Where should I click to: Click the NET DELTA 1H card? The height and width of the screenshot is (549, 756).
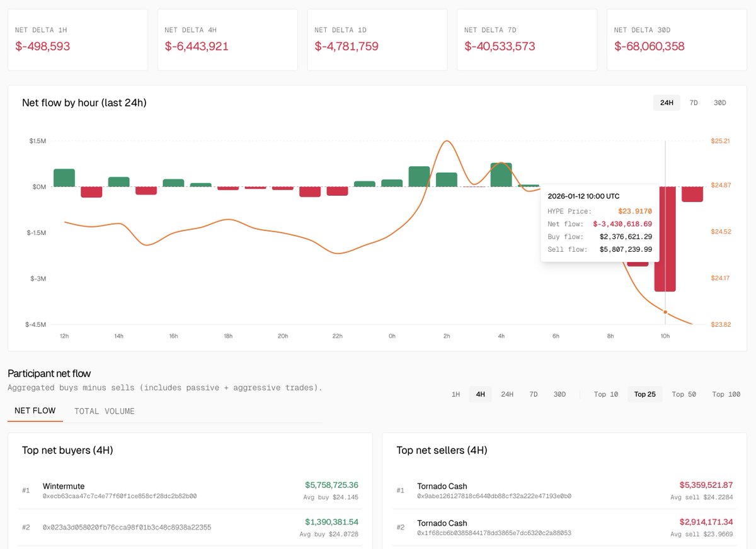pyautogui.click(x=77, y=40)
